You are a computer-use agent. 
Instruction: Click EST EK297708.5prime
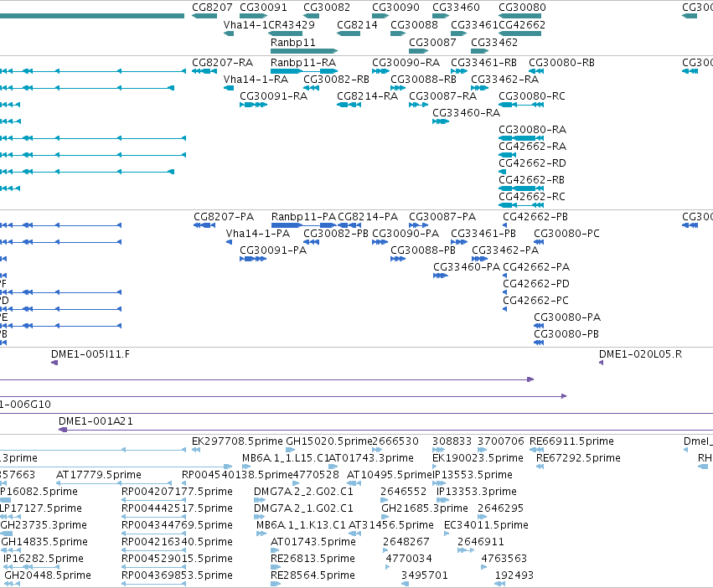tap(196, 450)
